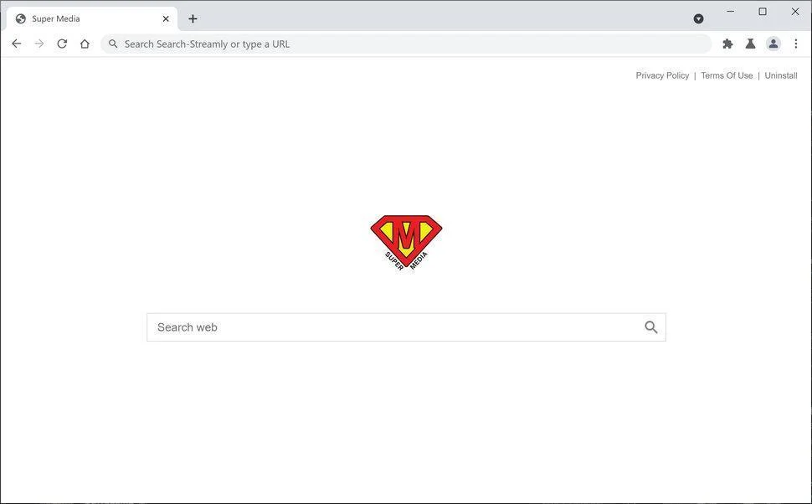This screenshot has height=504, width=812.
Task: Click the Chrome Labs flask icon
Action: pyautogui.click(x=750, y=44)
